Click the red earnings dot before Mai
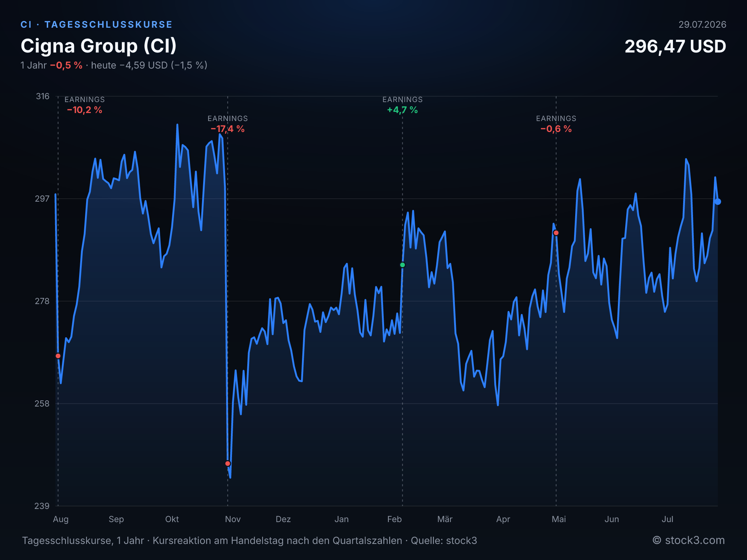The image size is (747, 560). point(556,233)
